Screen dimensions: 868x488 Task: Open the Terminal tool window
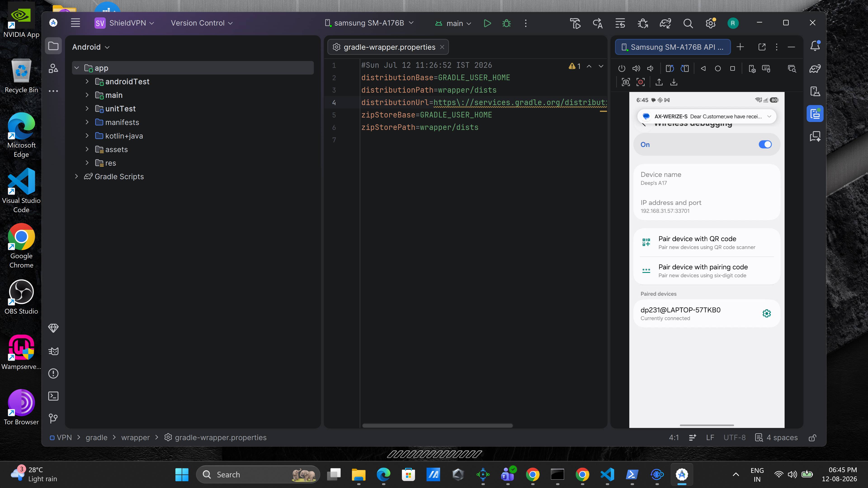coord(53,396)
